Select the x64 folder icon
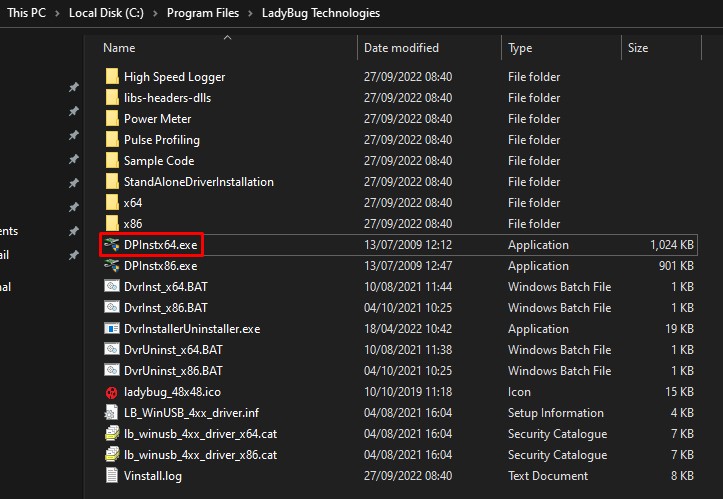 click(x=112, y=202)
